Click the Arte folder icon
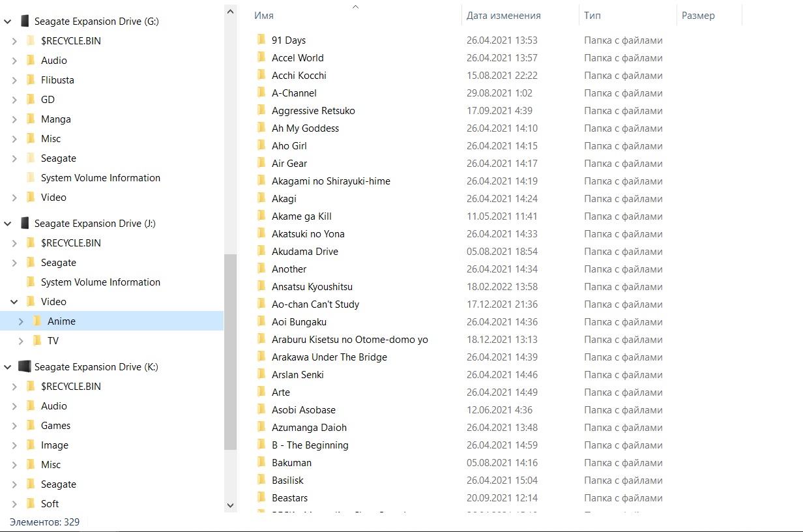 261,392
